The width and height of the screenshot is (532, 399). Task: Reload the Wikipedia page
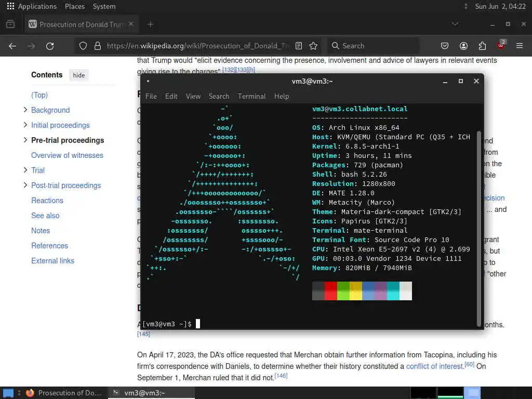(x=50, y=46)
